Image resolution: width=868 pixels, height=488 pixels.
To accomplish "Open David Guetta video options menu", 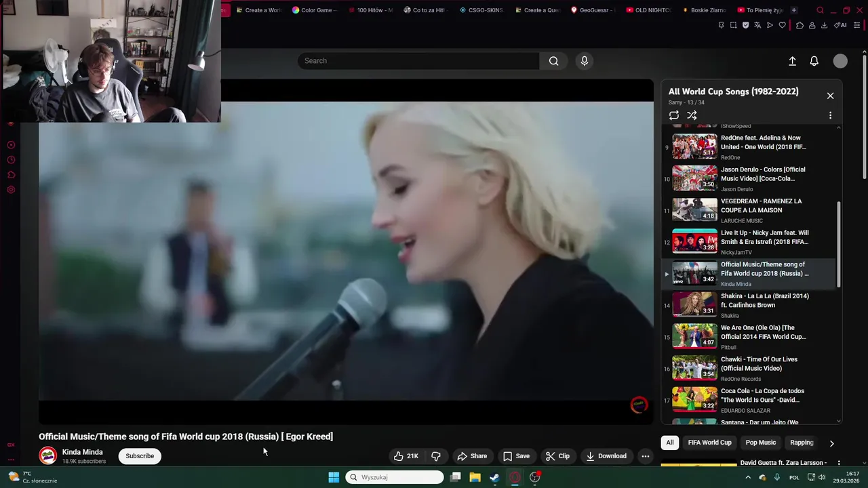I will coord(839,464).
